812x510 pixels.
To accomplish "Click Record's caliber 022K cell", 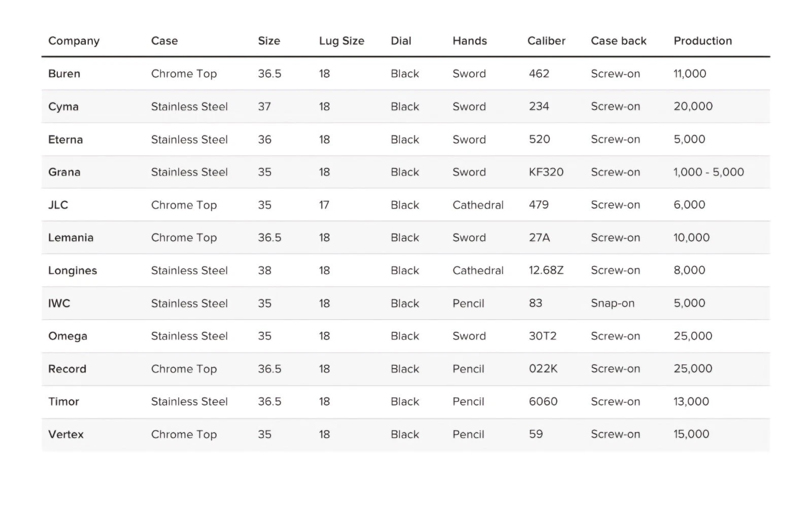I will pos(543,369).
